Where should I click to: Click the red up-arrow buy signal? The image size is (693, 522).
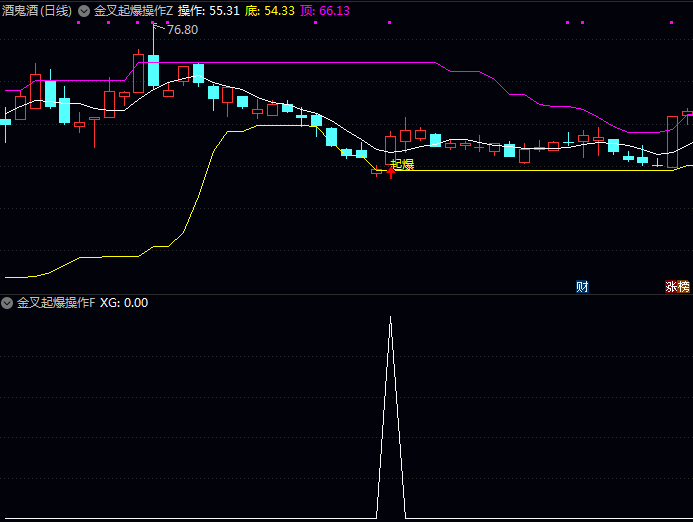click(x=391, y=173)
